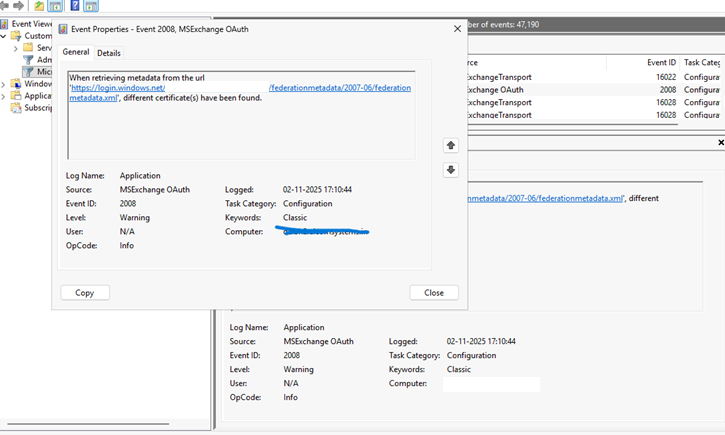The height and width of the screenshot is (435, 725).
Task: Switch to the General tab
Action: click(76, 52)
